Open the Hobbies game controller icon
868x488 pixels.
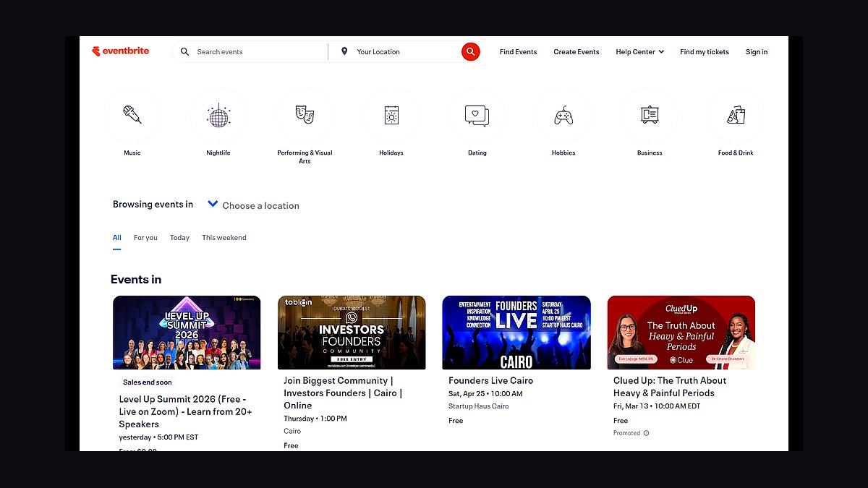[563, 115]
